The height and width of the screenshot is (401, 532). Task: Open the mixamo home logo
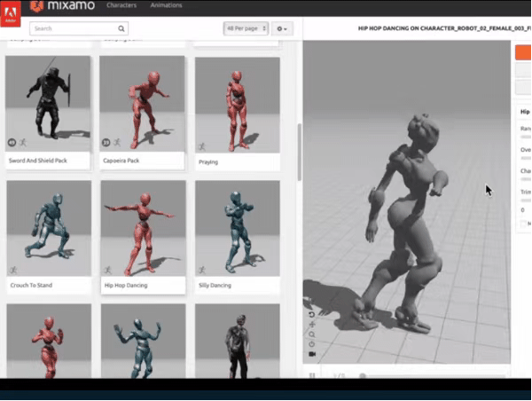[62, 5]
